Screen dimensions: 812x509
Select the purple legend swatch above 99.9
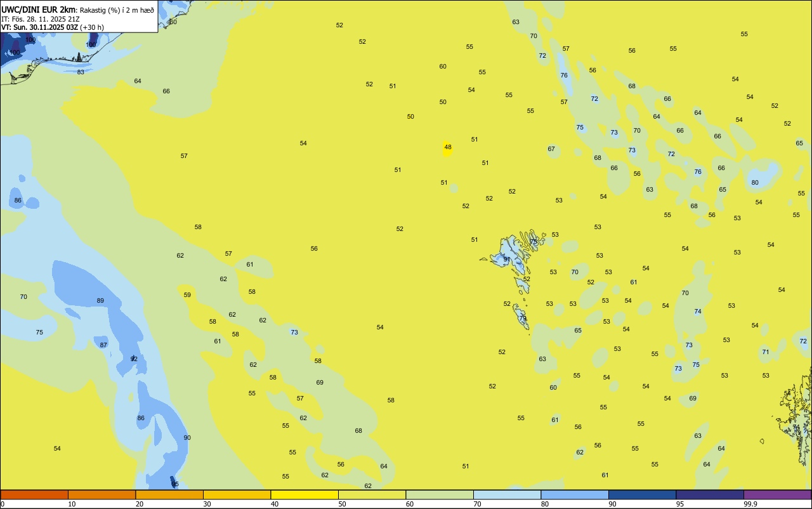pos(778,494)
